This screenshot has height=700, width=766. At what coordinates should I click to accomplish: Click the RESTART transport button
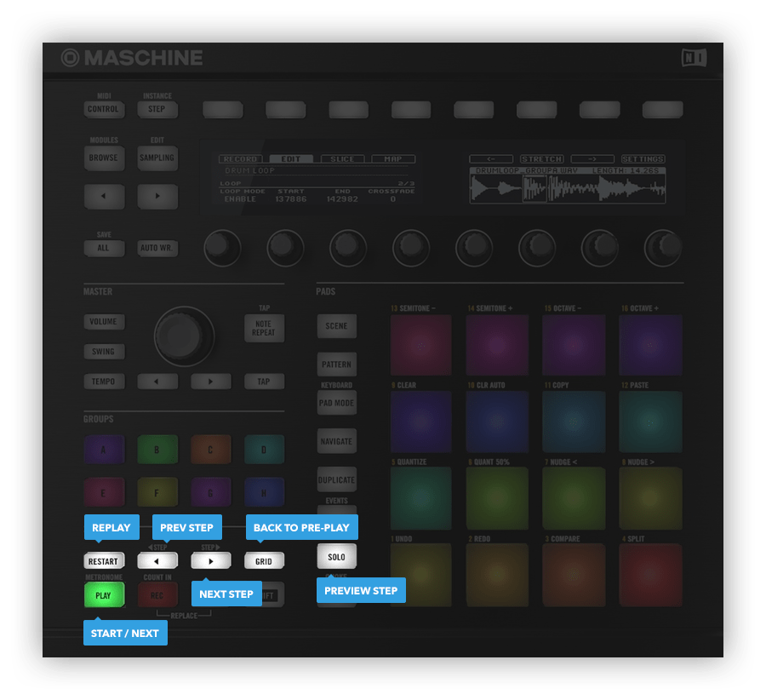click(104, 560)
